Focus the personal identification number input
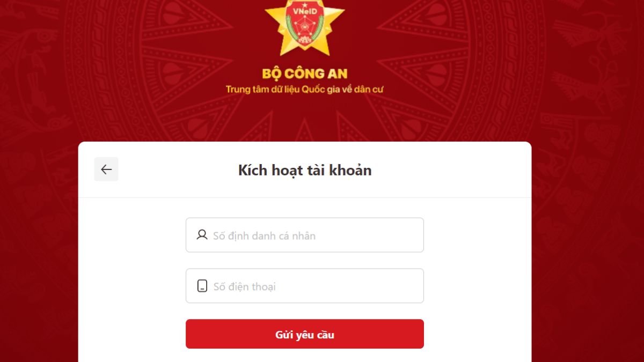This screenshot has width=644, height=362. point(305,234)
